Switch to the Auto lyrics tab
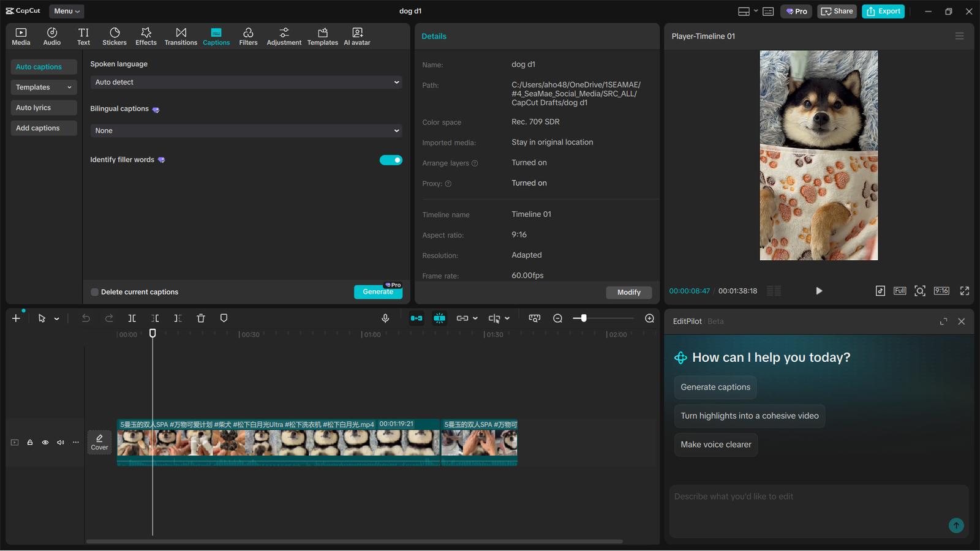This screenshot has height=551, width=980. 43,107
